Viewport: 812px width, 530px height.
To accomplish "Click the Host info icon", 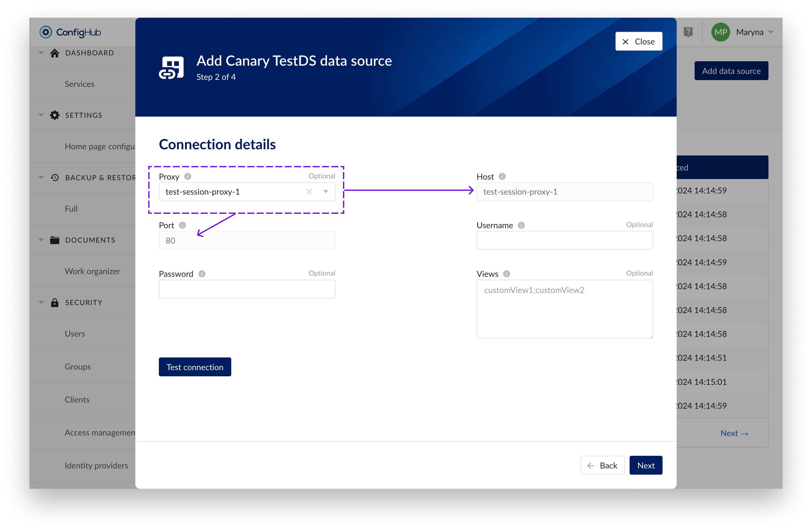I will coord(502,176).
